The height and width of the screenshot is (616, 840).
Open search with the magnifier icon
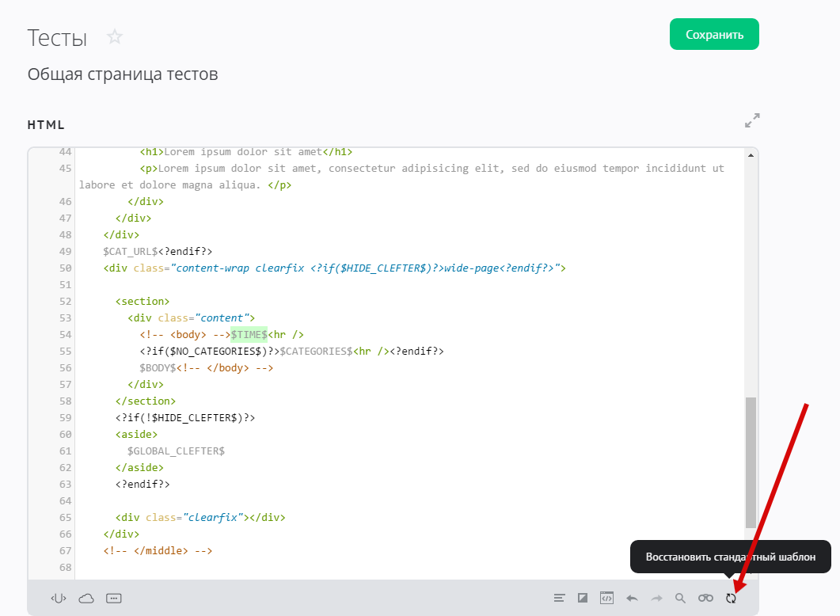680,598
